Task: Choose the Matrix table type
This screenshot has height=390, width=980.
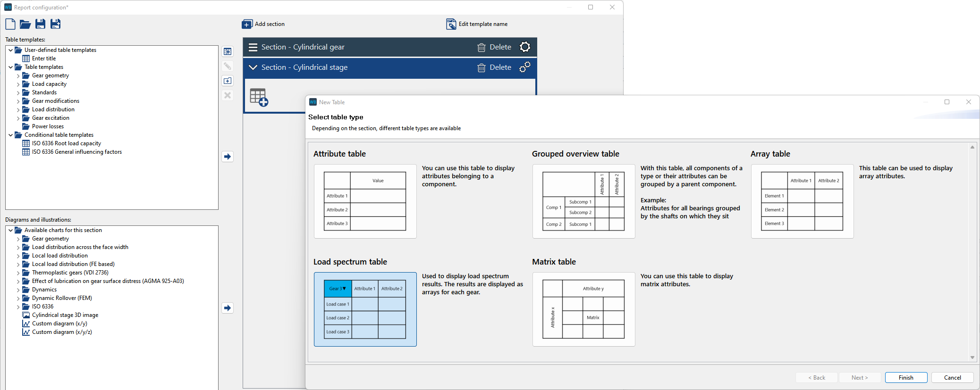Action: pos(583,309)
